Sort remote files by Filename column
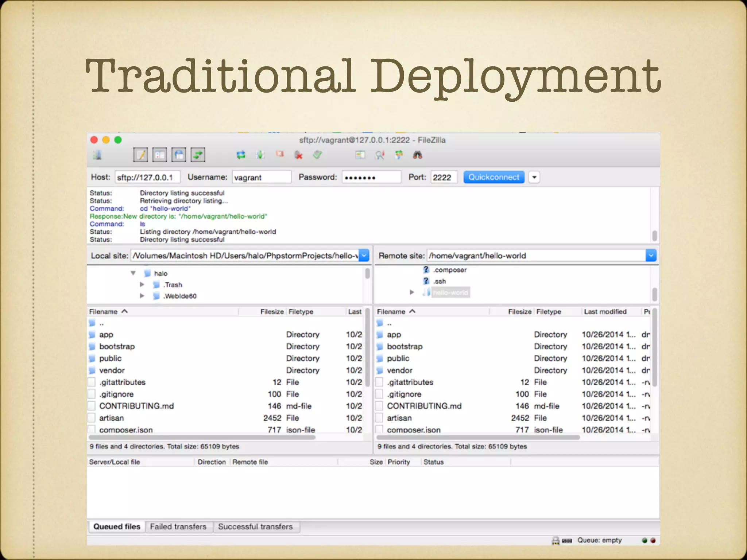Screen dimensions: 747x560 432,312
